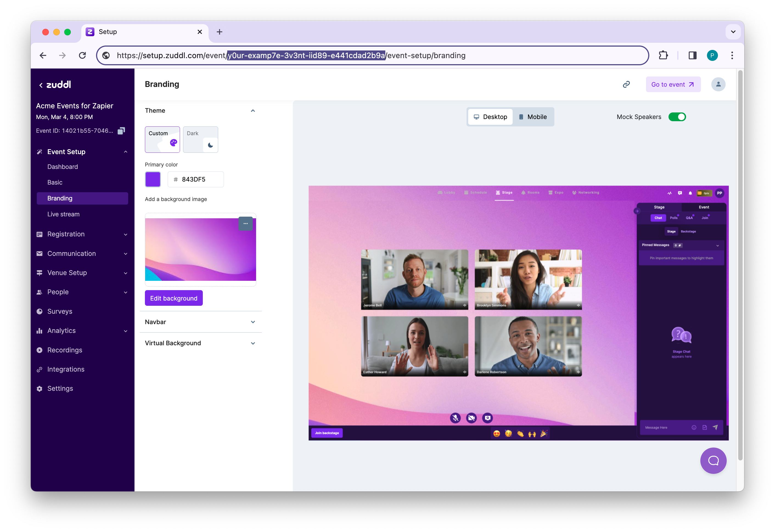Select the Dark theme option
775x532 pixels.
coord(200,140)
